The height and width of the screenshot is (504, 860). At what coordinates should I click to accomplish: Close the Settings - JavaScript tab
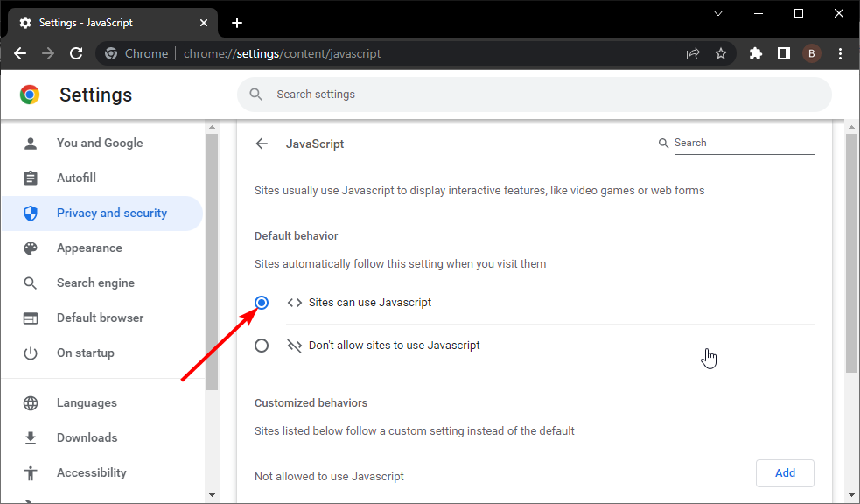pos(204,23)
